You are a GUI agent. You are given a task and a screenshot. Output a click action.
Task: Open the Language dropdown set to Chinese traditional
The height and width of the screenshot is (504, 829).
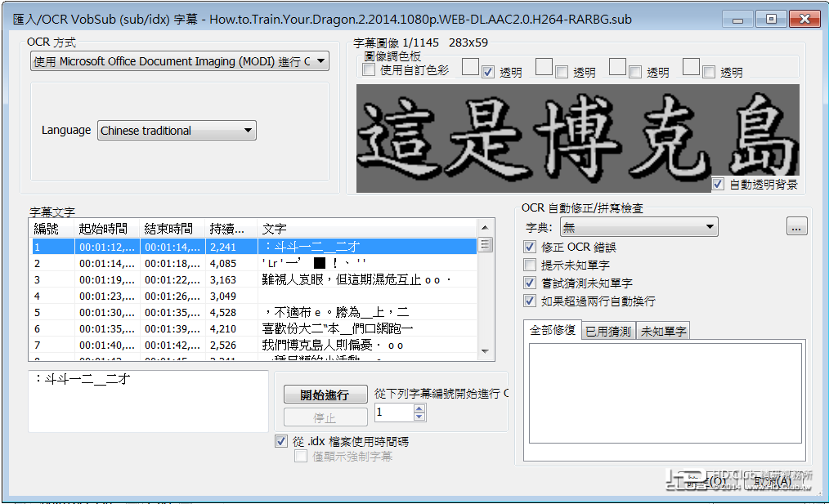click(247, 130)
